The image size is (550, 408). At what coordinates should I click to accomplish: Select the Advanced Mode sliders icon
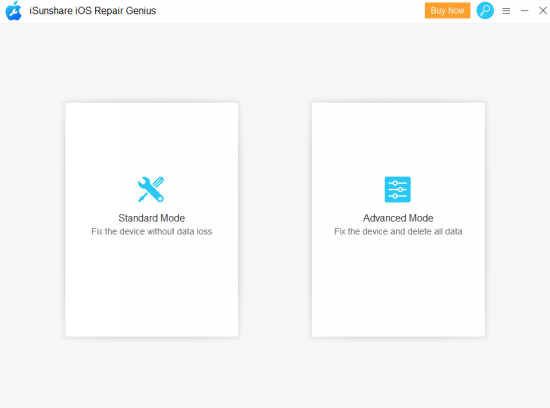[397, 189]
